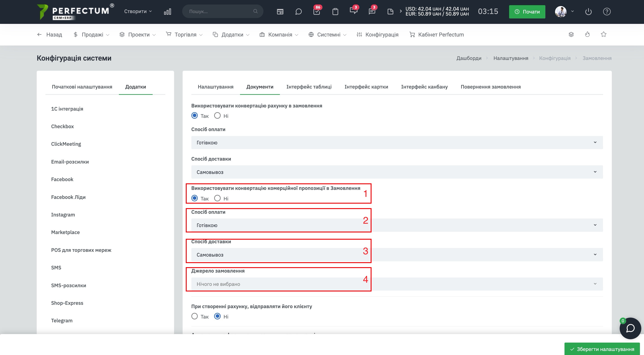Open the clipboard icon in header
This screenshot has width=644, height=355.
pyautogui.click(x=335, y=11)
